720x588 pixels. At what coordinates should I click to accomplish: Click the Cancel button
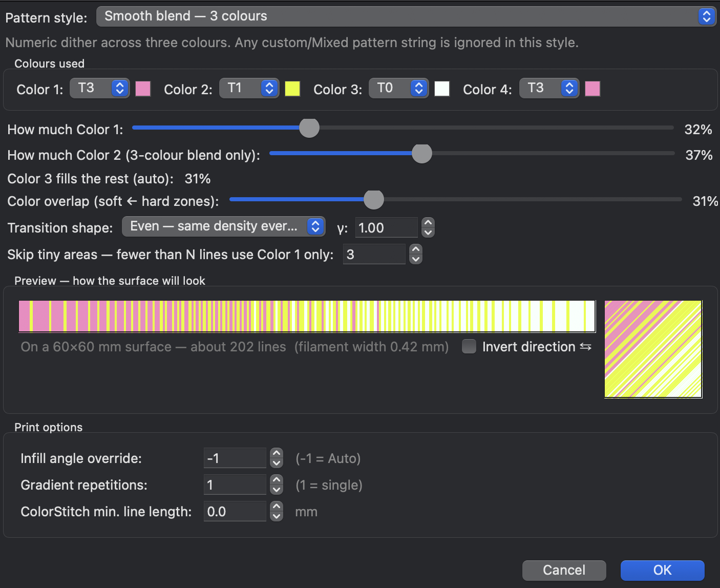[564, 570]
